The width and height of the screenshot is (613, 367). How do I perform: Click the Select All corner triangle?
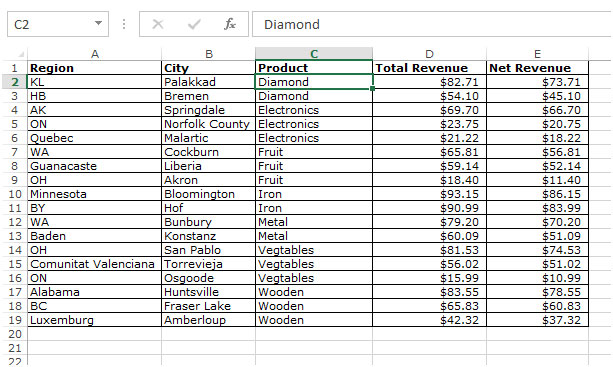click(21, 54)
